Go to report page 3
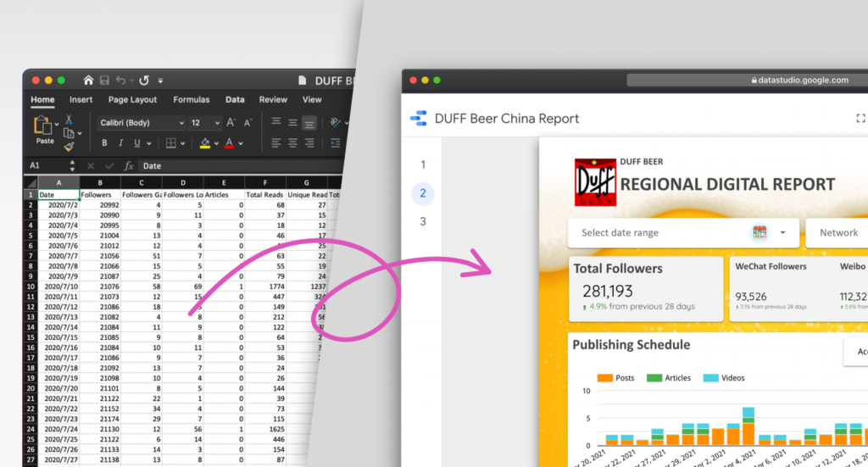The width and height of the screenshot is (868, 467). click(x=423, y=222)
